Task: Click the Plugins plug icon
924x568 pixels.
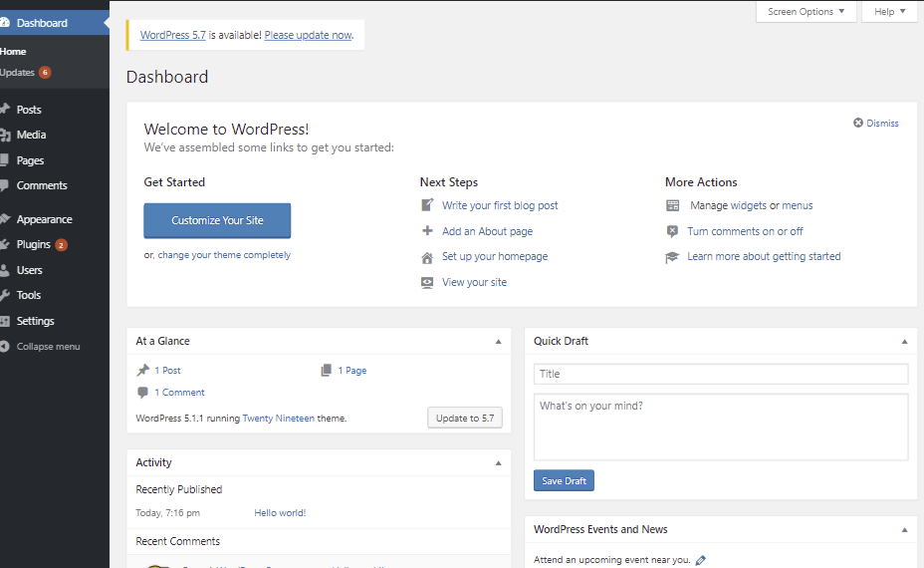Action: [x=4, y=244]
